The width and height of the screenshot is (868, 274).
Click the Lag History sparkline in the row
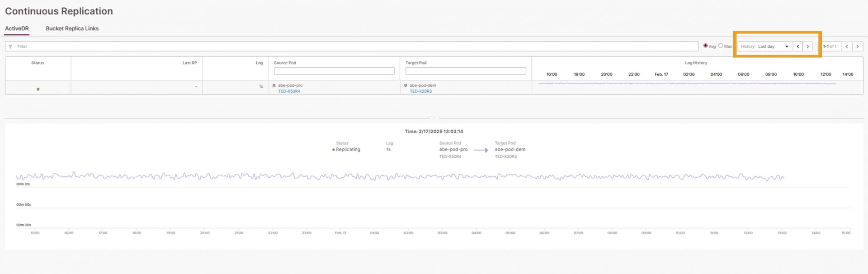tap(687, 84)
